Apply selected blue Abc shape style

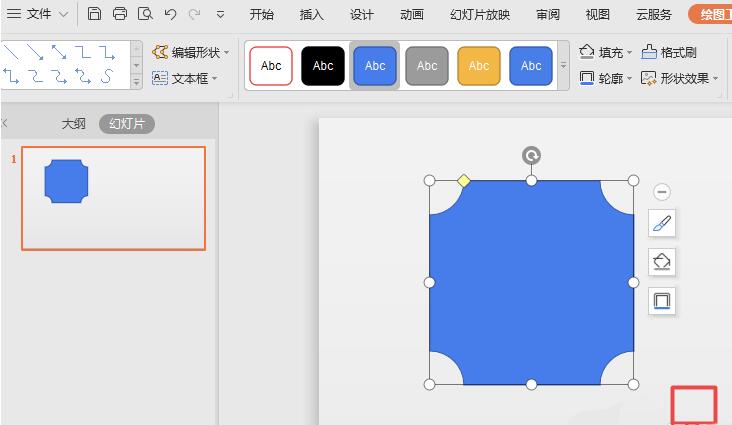point(375,66)
